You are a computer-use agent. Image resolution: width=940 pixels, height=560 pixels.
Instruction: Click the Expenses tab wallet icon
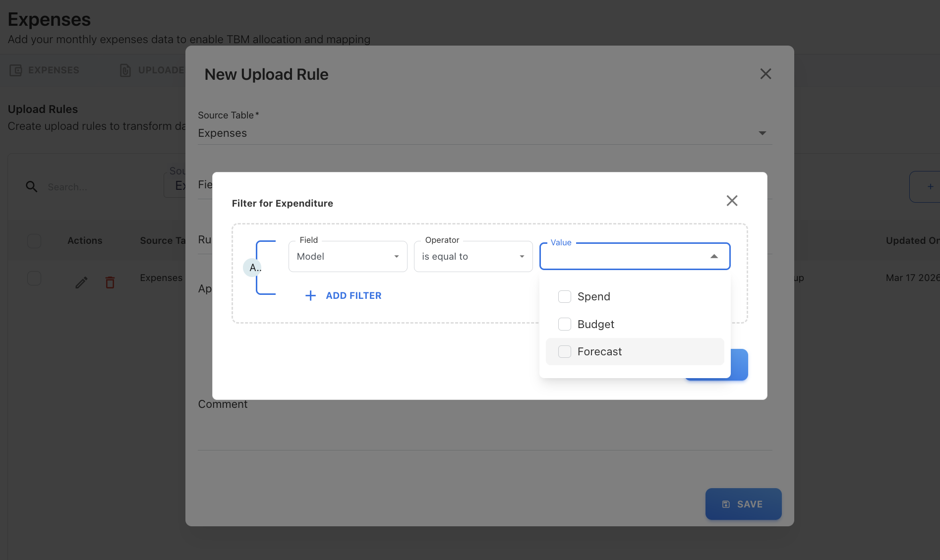pos(16,70)
